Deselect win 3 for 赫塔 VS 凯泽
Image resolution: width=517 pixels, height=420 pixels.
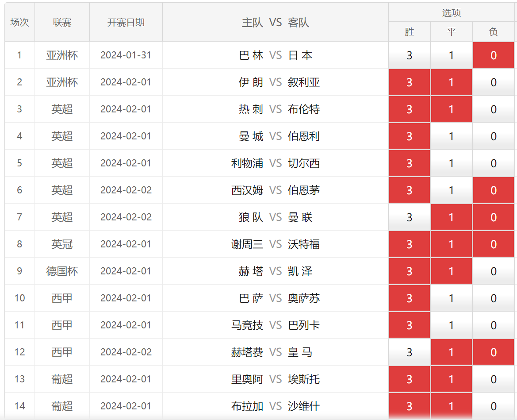click(x=409, y=272)
